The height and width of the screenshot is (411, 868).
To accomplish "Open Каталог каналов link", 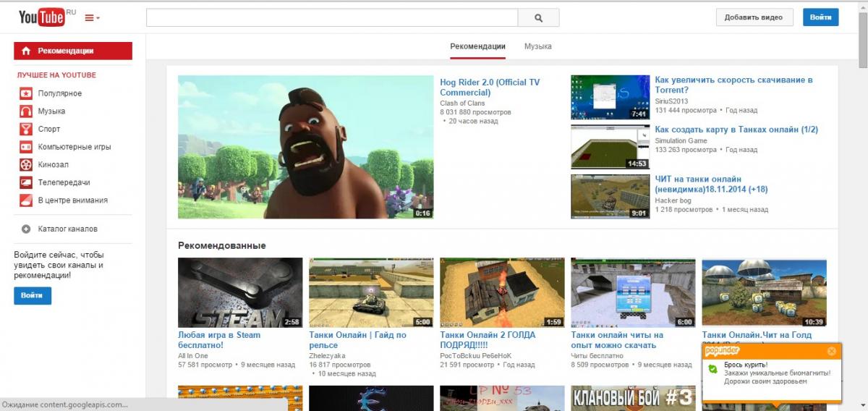I will pyautogui.click(x=68, y=229).
